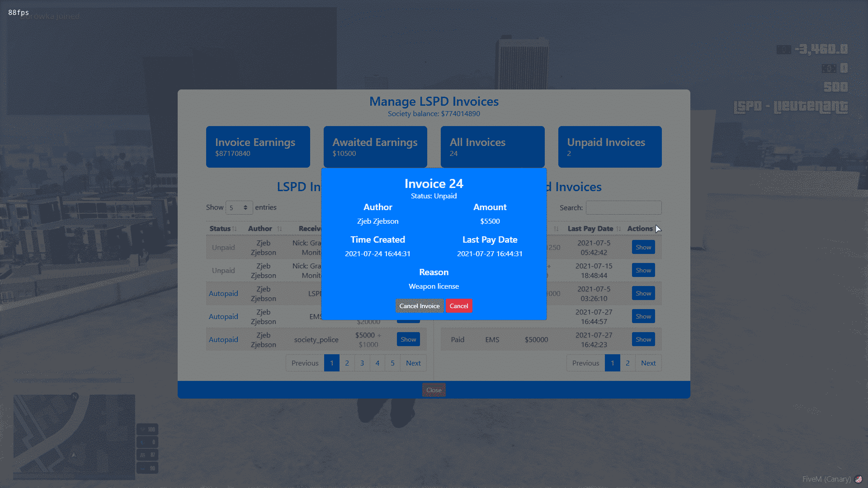Viewport: 868px width, 488px height.
Task: Click the 'Society balance: $774014890' text
Action: click(434, 113)
